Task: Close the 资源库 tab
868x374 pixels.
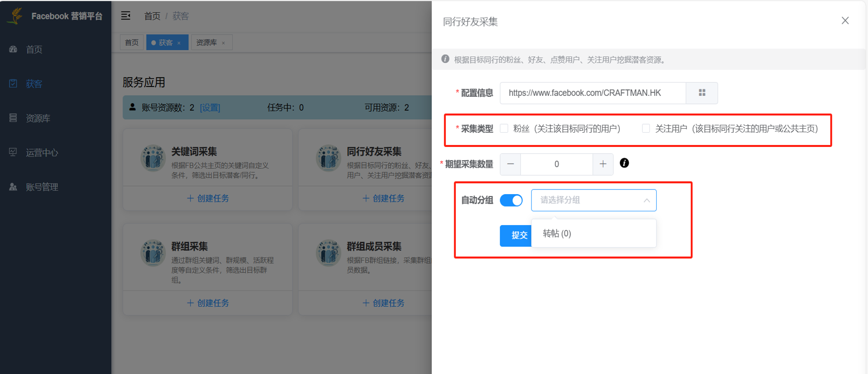Action: (223, 43)
